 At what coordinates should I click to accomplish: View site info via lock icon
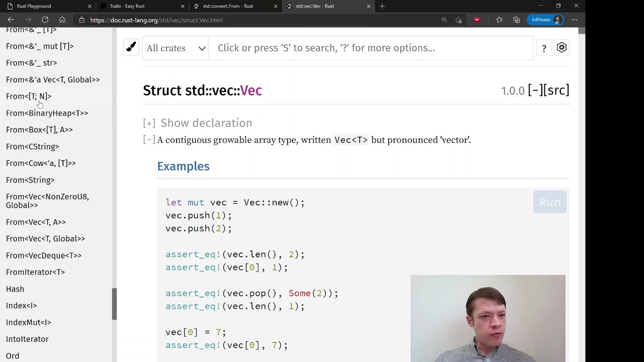pyautogui.click(x=82, y=20)
